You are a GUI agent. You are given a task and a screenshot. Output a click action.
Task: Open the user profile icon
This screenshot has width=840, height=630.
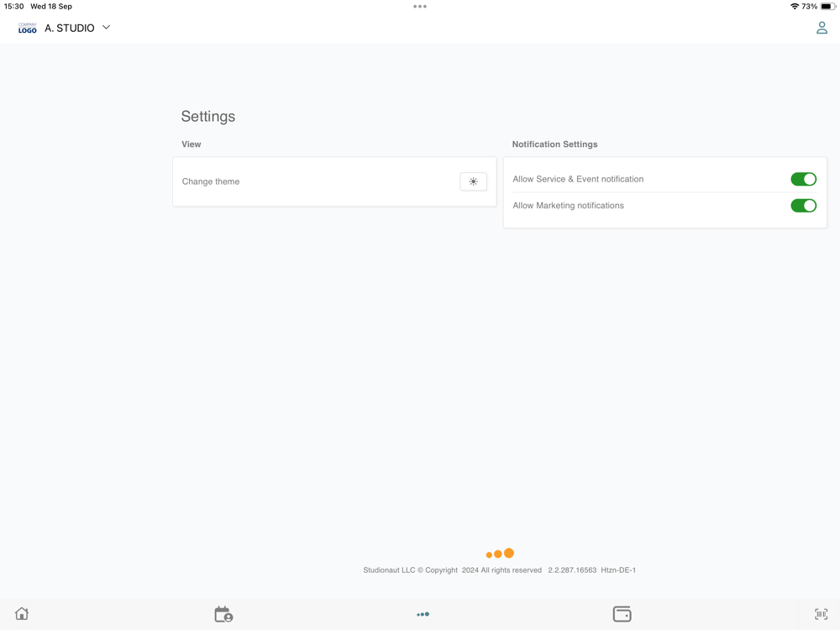pos(822,28)
